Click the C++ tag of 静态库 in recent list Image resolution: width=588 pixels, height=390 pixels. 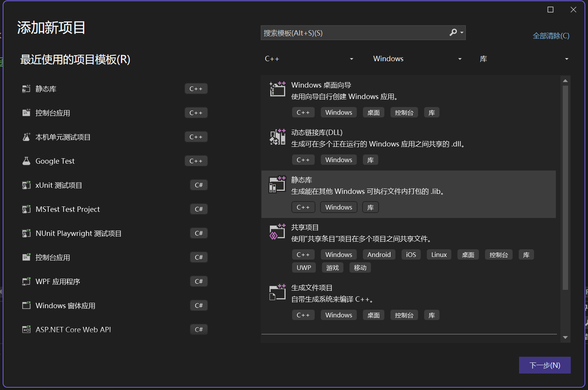196,89
